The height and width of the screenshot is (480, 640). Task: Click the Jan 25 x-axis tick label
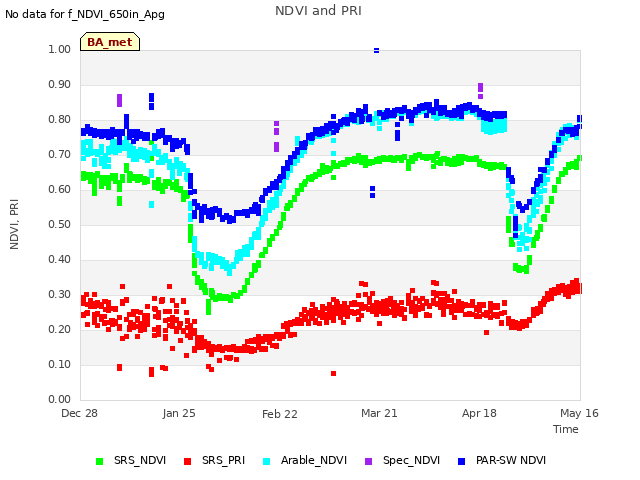(179, 413)
